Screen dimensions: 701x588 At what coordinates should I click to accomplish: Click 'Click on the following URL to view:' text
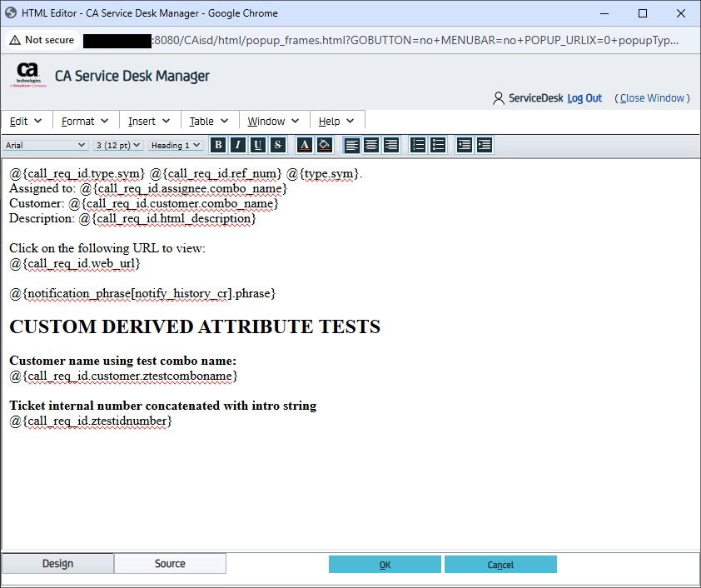tap(107, 248)
